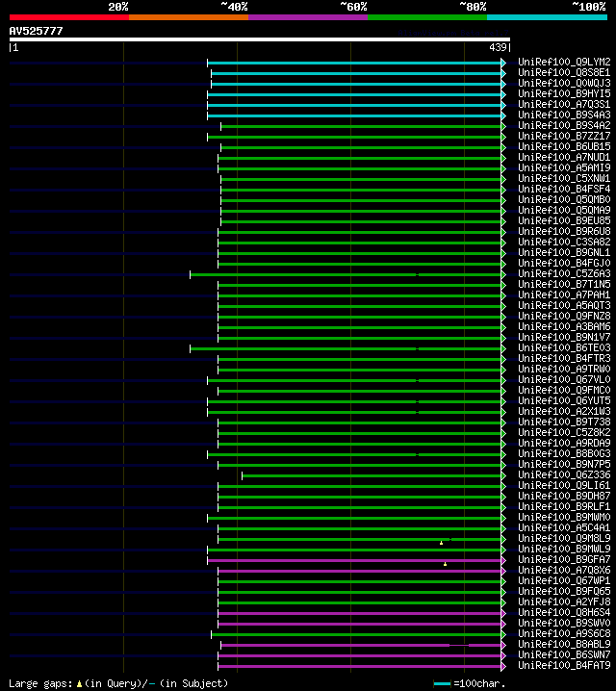The width and height of the screenshot is (616, 691).
Task: Click the UniRef100_A5C4A1 label
Action: click(564, 527)
